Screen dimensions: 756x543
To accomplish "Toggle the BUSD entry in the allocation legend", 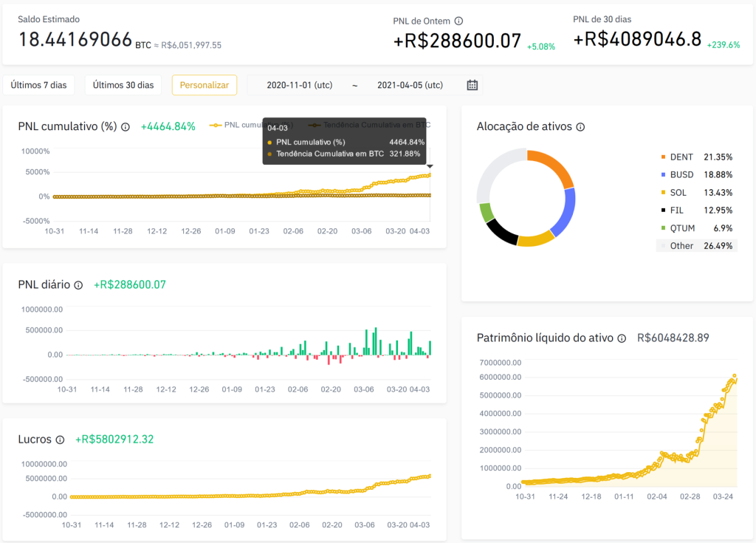I will (x=681, y=175).
